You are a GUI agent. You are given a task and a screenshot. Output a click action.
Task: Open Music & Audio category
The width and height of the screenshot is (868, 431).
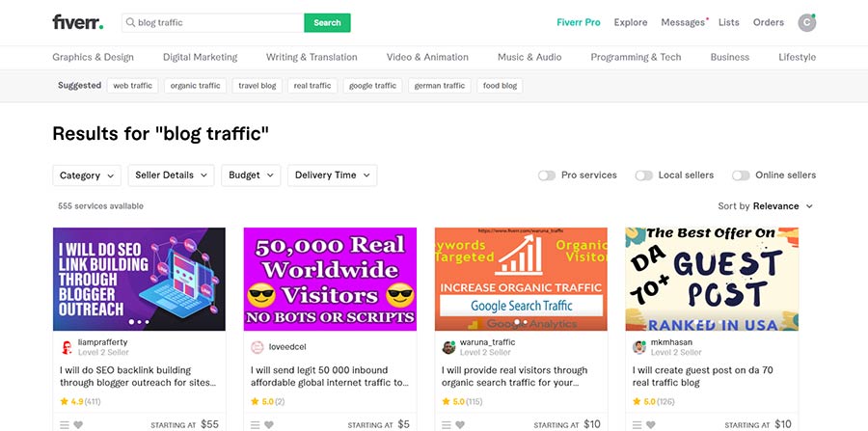[529, 57]
